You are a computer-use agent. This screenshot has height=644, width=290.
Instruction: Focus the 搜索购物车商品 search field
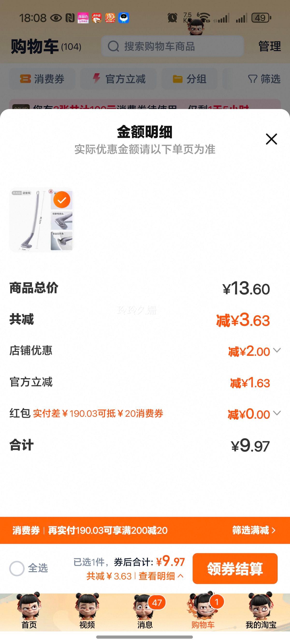coord(173,46)
